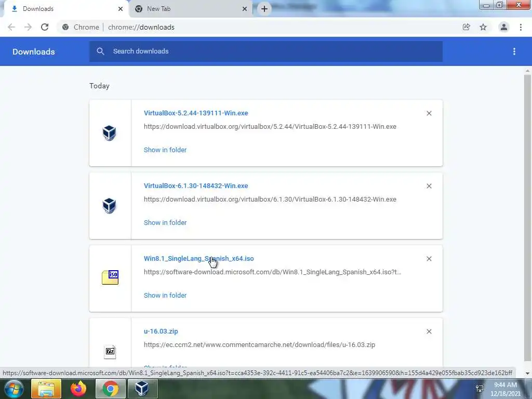Open u-16.03.zip file link
The width and height of the screenshot is (532, 399).
pyautogui.click(x=161, y=331)
